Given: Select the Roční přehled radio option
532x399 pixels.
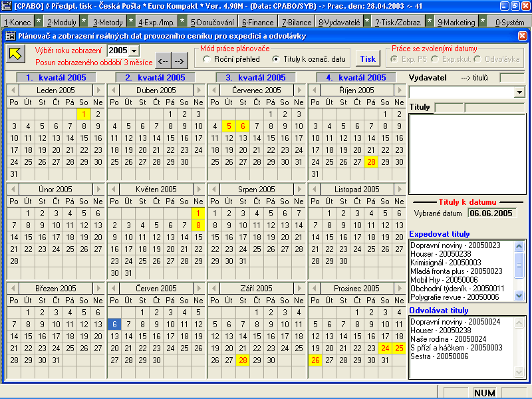Looking at the screenshot, I should [x=207, y=59].
